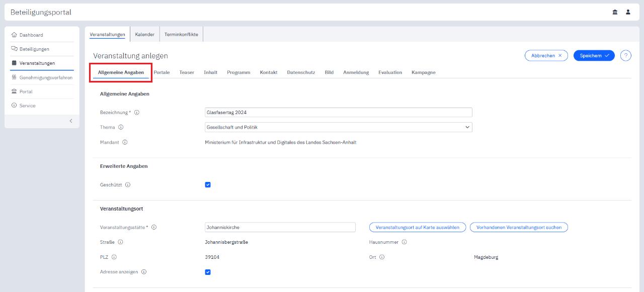The height and width of the screenshot is (292, 644).
Task: Open the Kampagne tab
Action: click(424, 72)
